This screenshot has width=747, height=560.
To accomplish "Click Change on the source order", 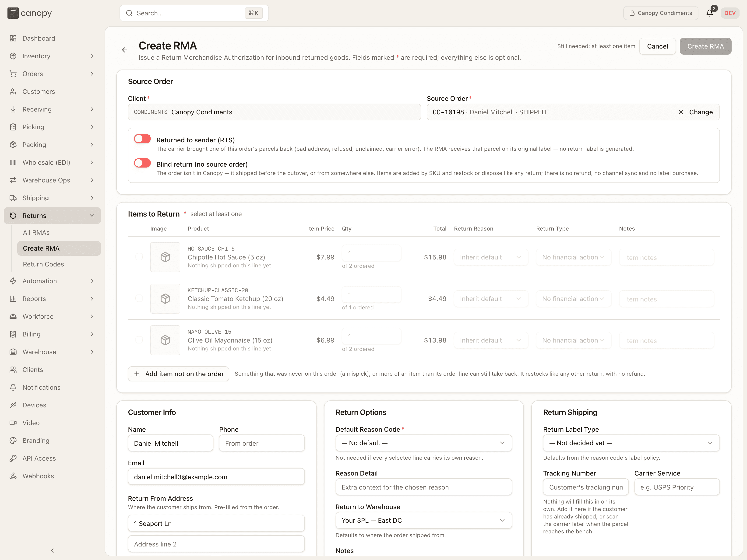I will coord(701,112).
